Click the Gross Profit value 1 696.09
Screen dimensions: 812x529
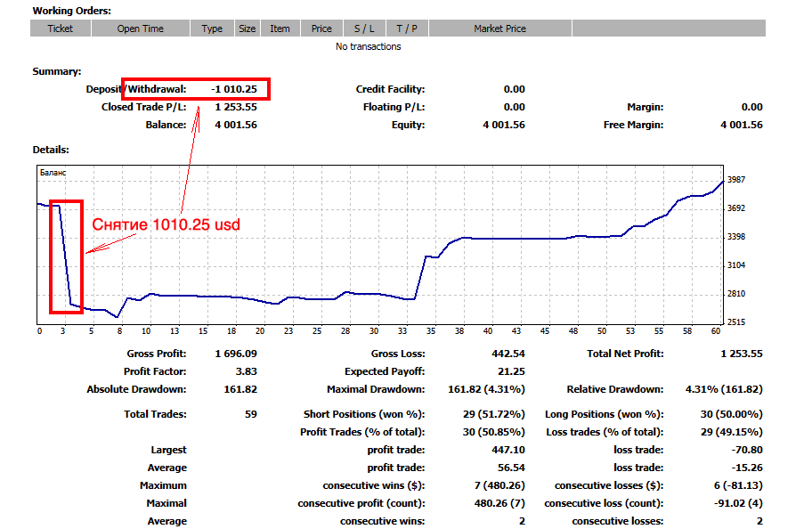235,354
